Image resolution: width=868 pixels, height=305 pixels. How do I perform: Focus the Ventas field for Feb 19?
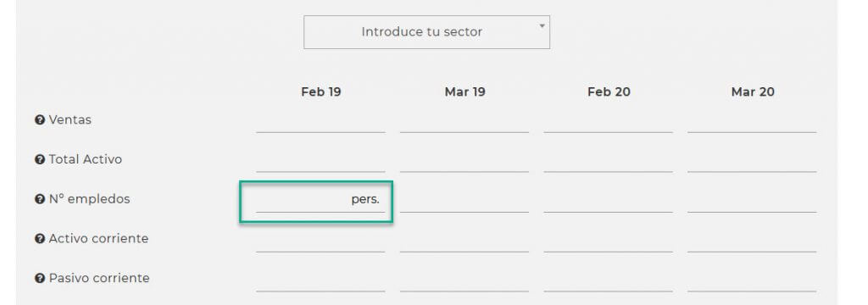pos(320,120)
